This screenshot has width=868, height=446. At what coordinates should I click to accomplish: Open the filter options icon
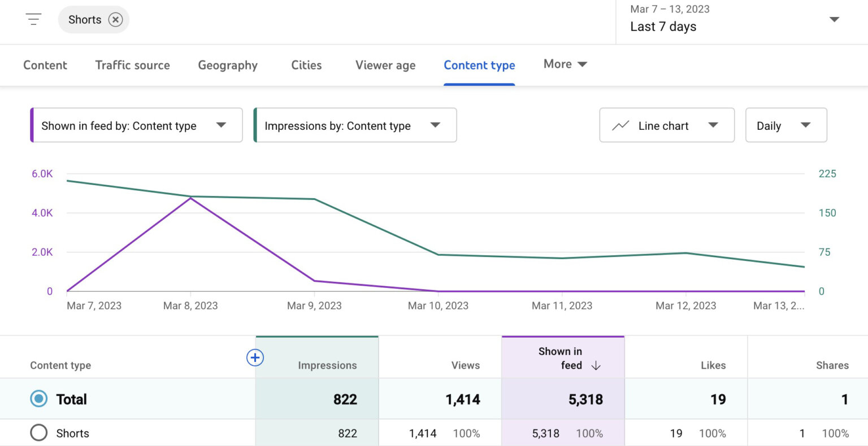click(x=33, y=19)
